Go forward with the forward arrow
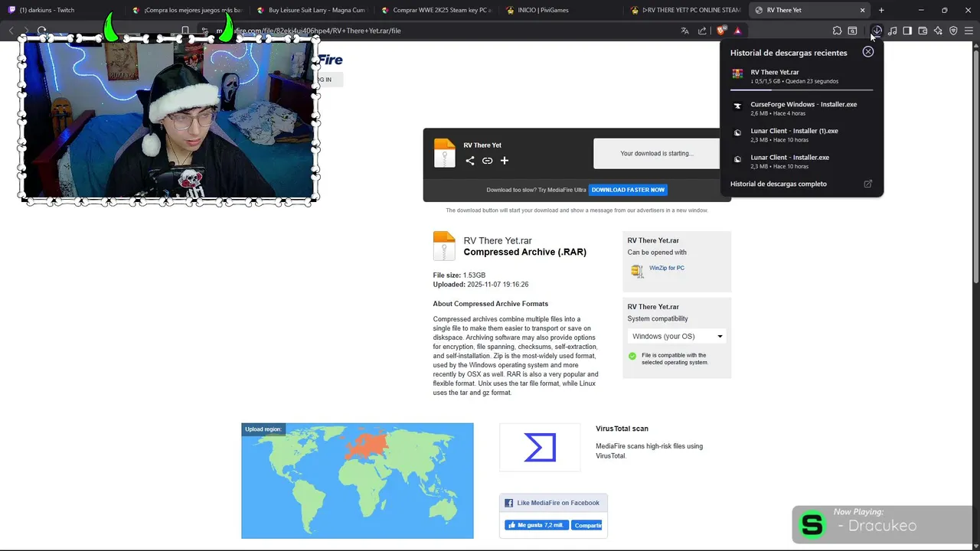The image size is (980, 551). [26, 31]
